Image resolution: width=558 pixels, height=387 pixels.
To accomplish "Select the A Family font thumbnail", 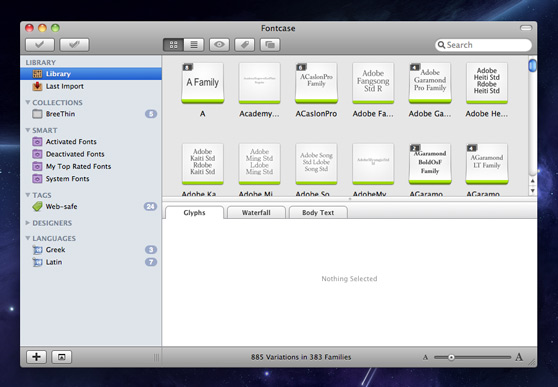I will (x=202, y=83).
